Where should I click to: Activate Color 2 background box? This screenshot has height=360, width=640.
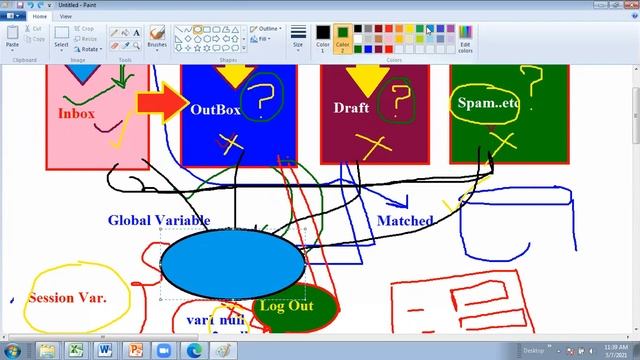click(x=342, y=40)
